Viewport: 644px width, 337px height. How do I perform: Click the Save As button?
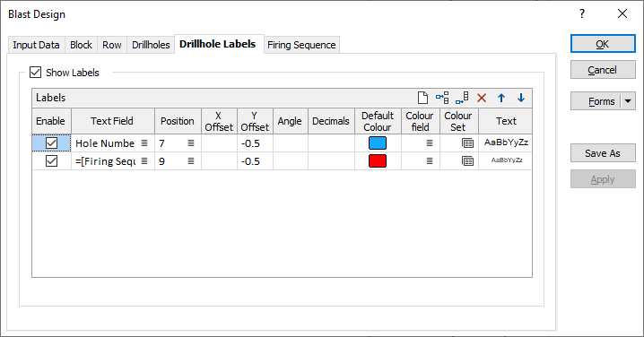coord(603,153)
